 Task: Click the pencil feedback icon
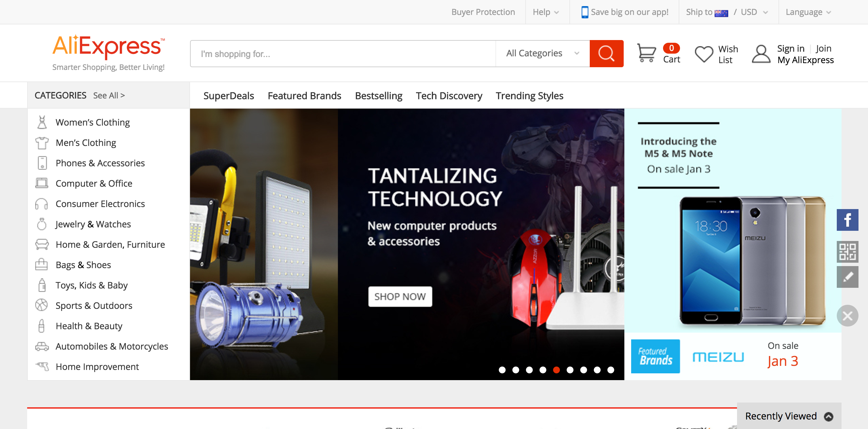point(847,277)
